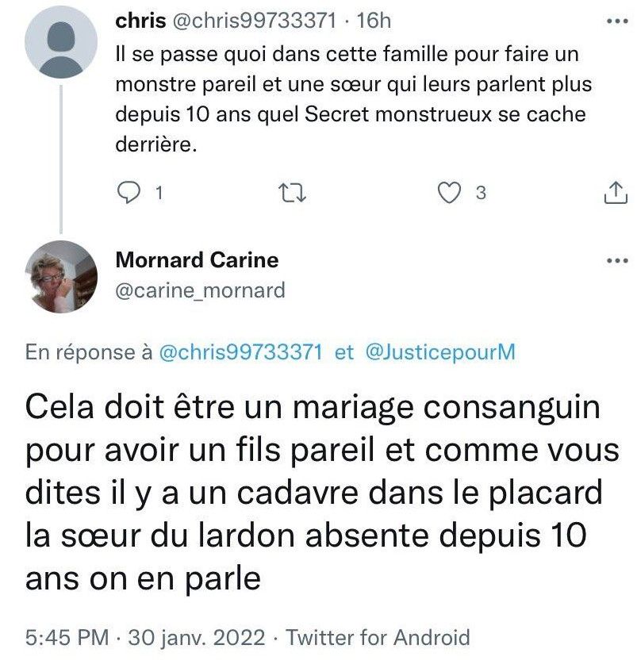Screen dimensions: 637x672
Task: Open the three-dot menu on chris's tweet
Action: 616,22
